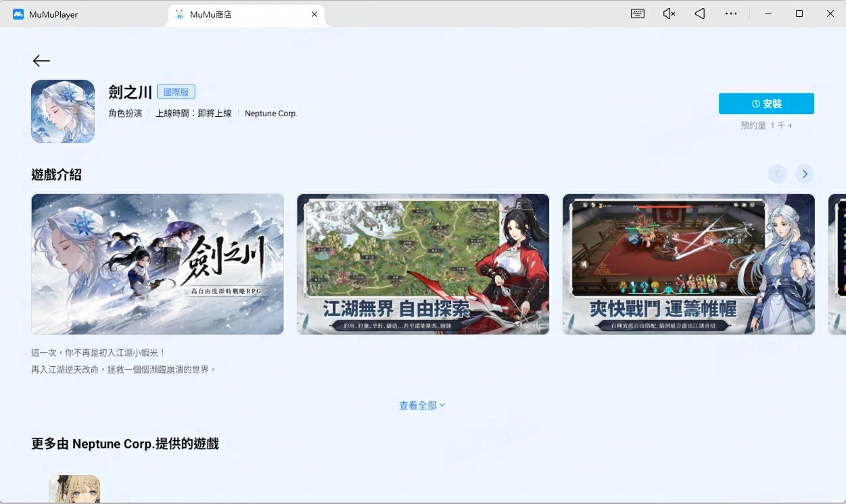Click the triangular back navigation icon
The width and height of the screenshot is (846, 504).
click(x=700, y=14)
